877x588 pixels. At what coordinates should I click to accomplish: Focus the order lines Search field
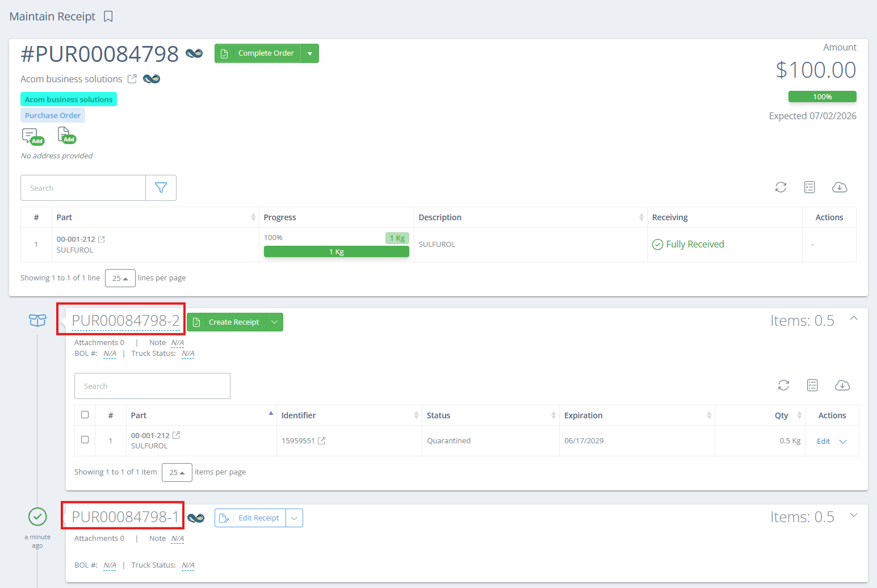(x=83, y=188)
